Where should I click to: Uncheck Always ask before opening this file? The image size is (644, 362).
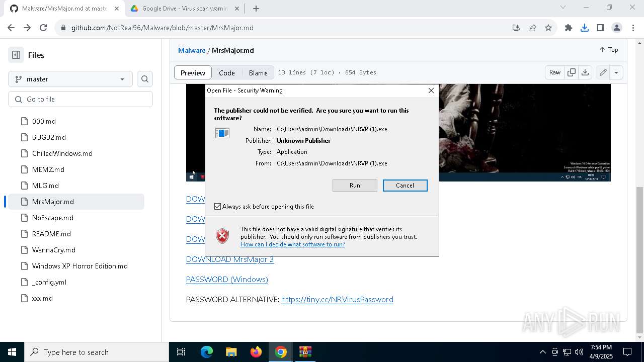[217, 207]
